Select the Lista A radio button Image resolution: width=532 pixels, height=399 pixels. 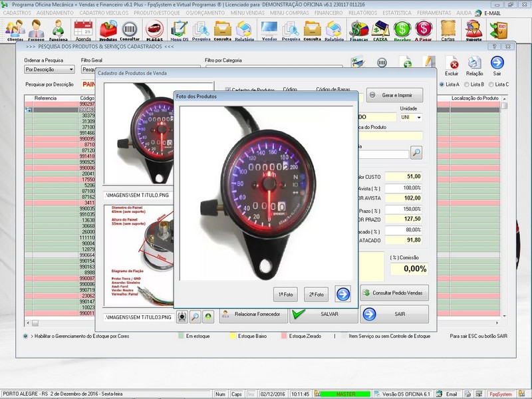tap(442, 84)
